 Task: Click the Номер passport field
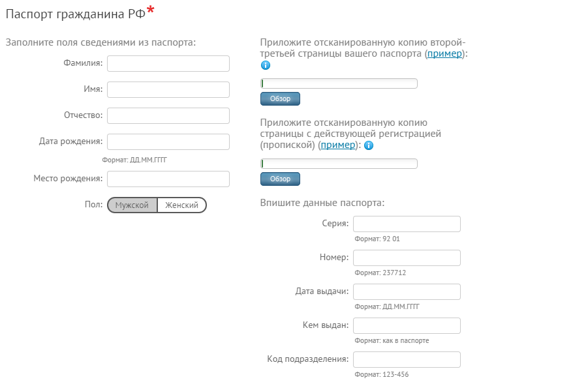(407, 258)
